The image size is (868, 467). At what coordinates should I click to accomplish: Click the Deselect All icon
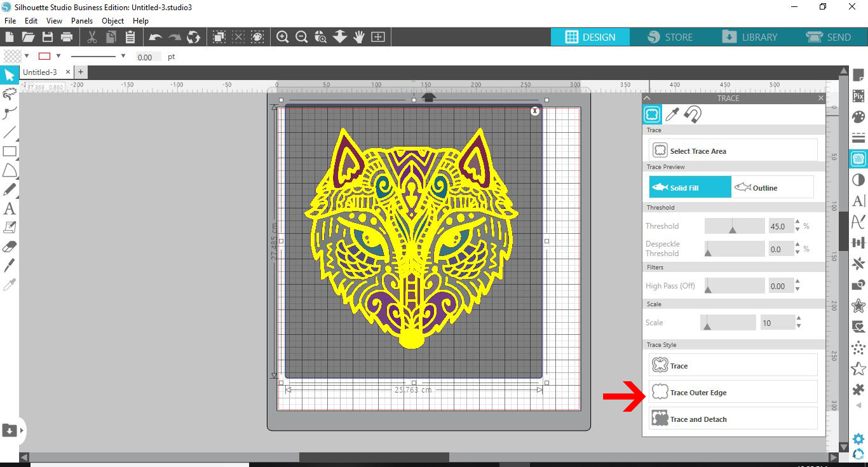click(238, 37)
